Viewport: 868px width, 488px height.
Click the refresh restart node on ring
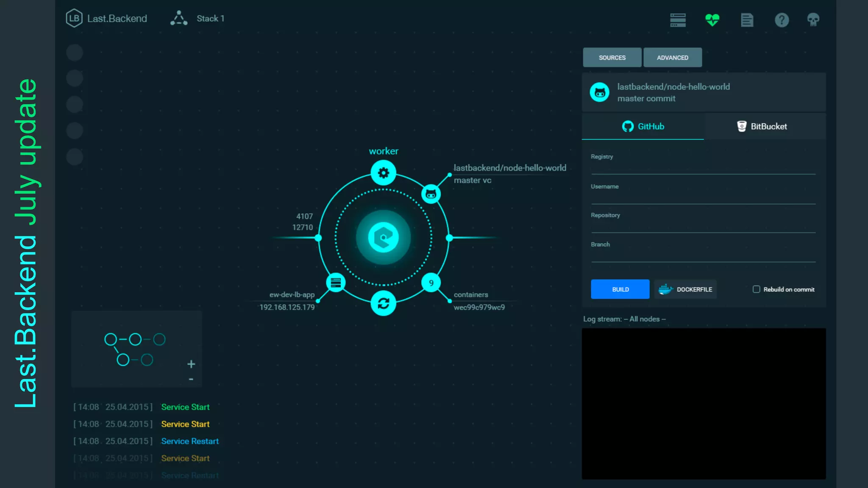(383, 303)
